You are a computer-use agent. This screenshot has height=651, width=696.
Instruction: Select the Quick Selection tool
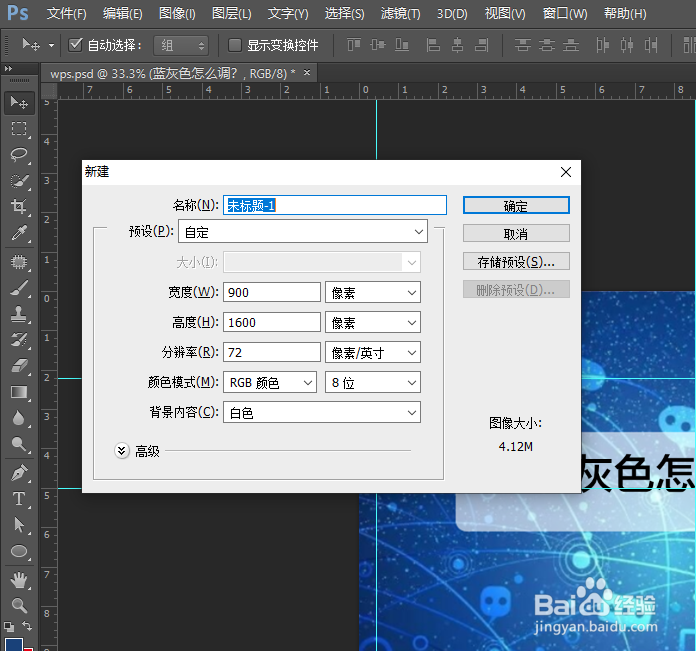click(x=19, y=181)
